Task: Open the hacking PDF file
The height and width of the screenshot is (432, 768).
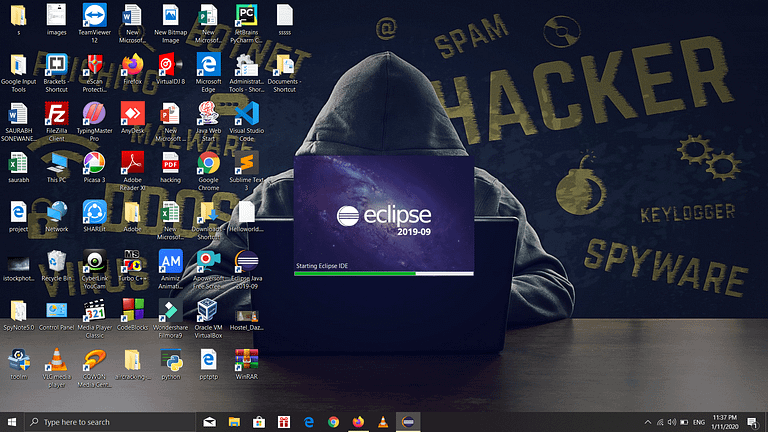Action: [x=170, y=168]
